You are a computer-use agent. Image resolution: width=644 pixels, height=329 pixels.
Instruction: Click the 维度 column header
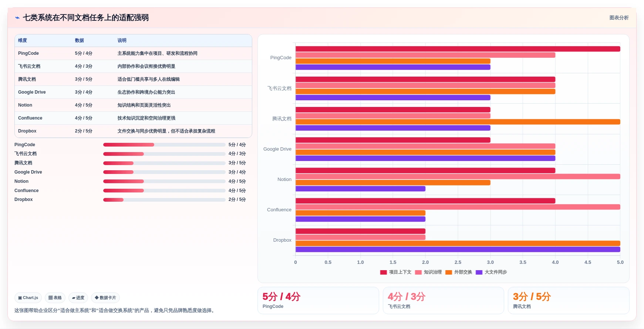click(x=23, y=40)
